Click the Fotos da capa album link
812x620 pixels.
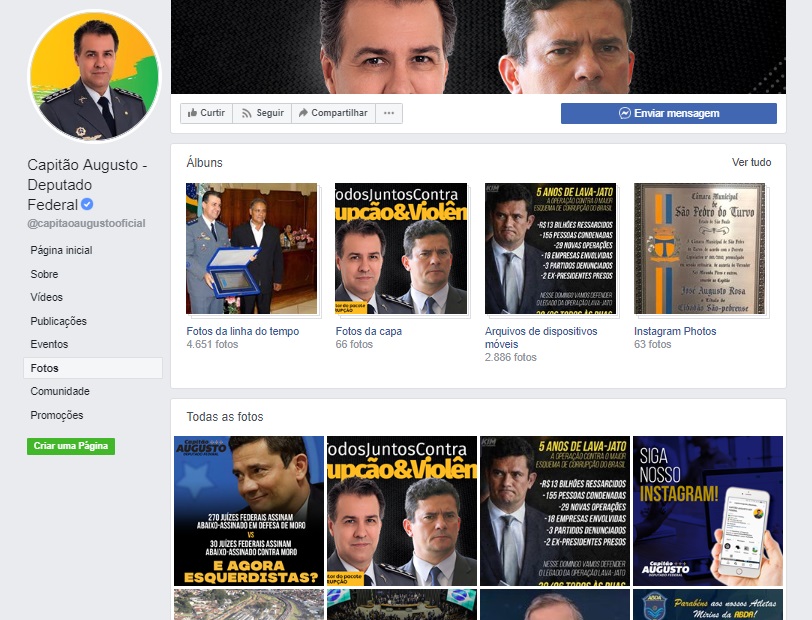369,331
